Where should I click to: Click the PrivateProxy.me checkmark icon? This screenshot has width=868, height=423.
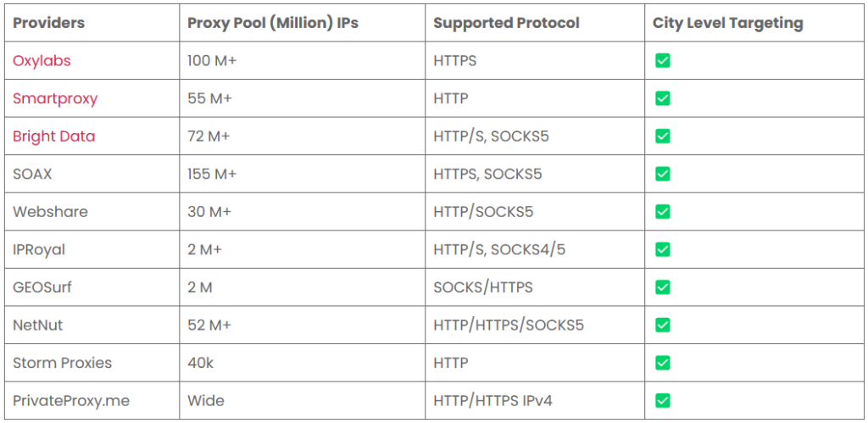point(662,400)
